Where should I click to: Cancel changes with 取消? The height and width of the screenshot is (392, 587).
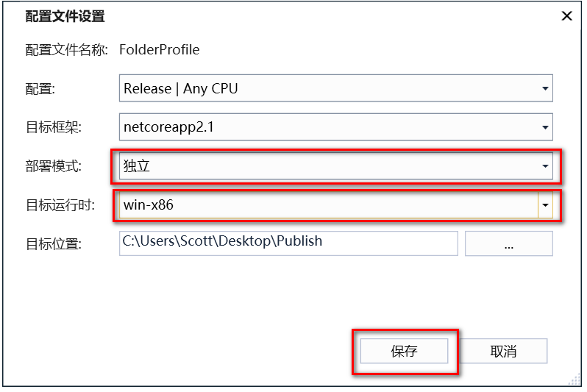[504, 352]
